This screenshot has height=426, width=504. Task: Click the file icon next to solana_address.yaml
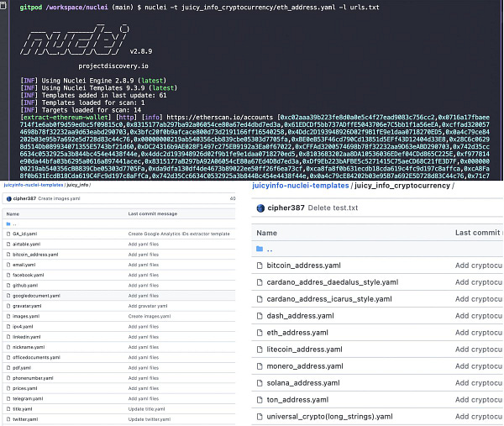tap(260, 383)
